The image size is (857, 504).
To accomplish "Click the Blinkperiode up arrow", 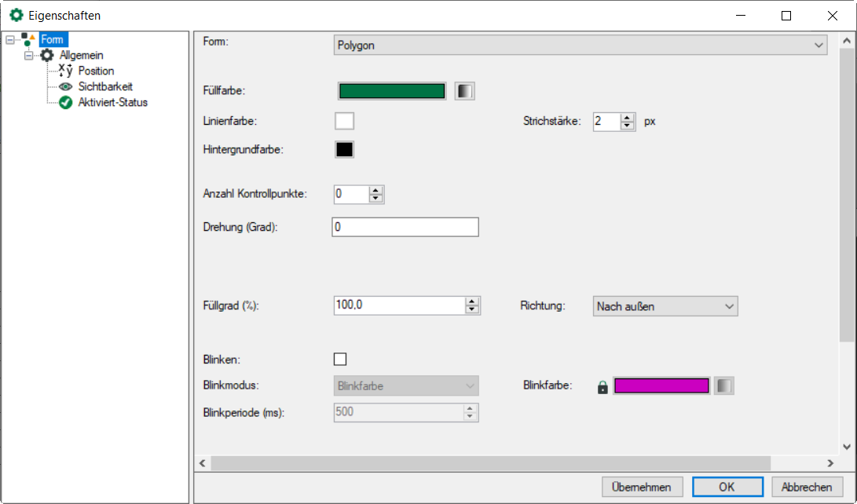I will (470, 408).
